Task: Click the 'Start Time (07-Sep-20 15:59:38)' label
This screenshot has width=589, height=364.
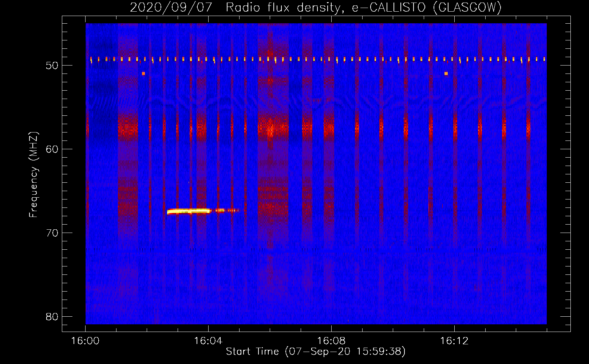Action: (x=316, y=352)
